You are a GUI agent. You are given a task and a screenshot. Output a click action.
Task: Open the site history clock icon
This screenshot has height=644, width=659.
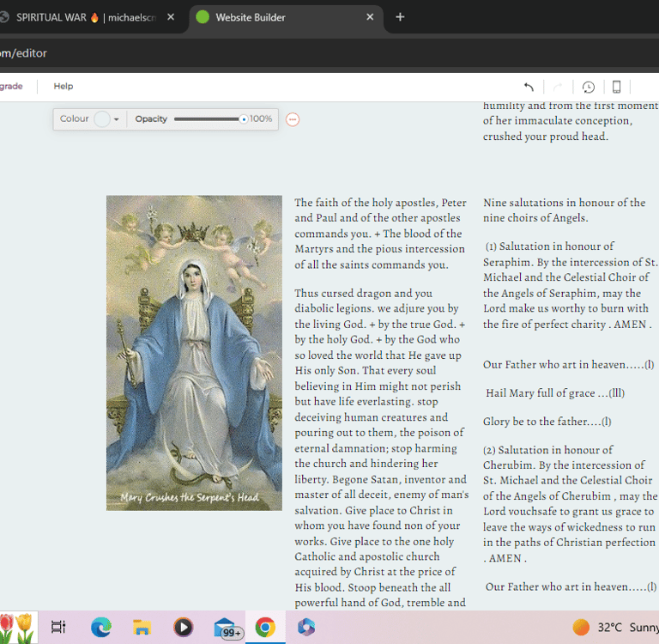coord(589,87)
